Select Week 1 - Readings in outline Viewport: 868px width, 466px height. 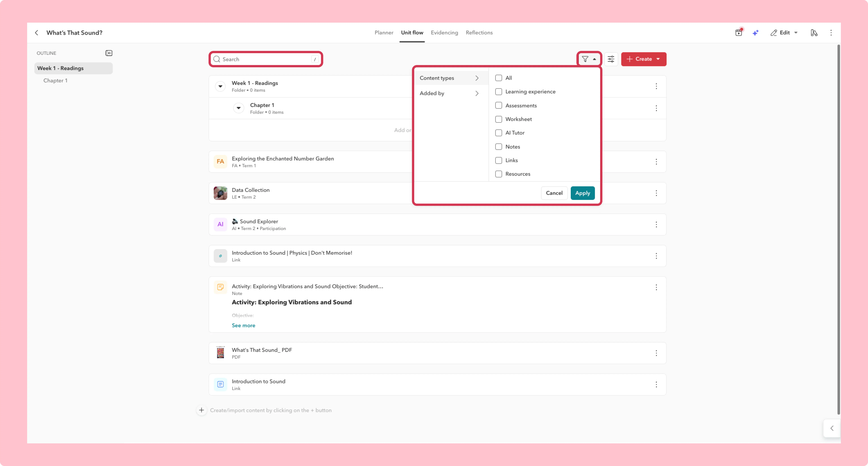tap(73, 68)
